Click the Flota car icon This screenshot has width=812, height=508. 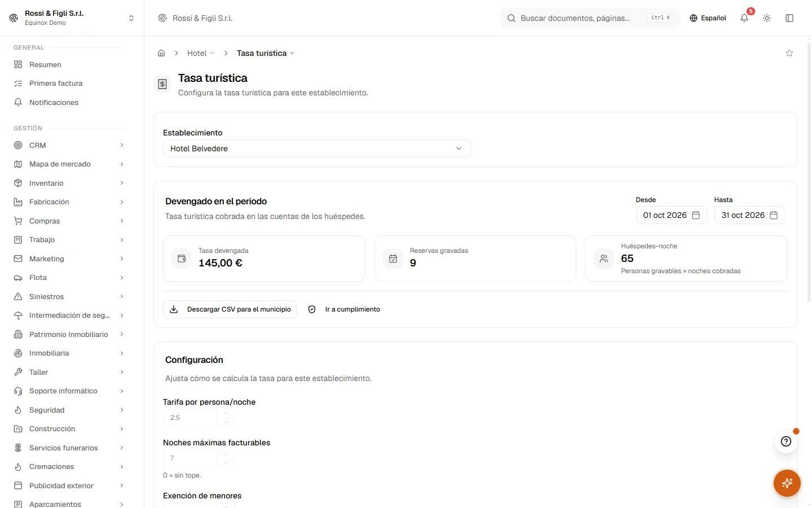pos(18,278)
